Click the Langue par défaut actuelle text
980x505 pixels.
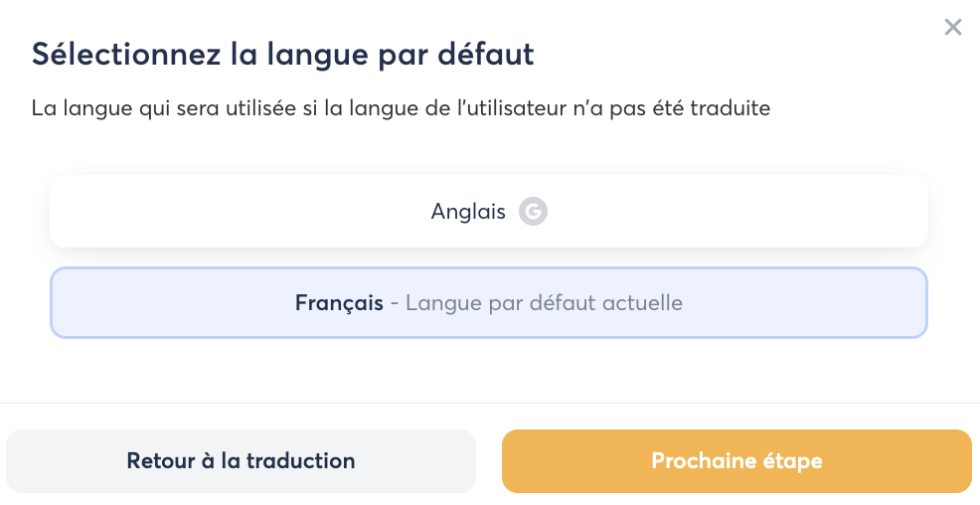click(x=544, y=303)
